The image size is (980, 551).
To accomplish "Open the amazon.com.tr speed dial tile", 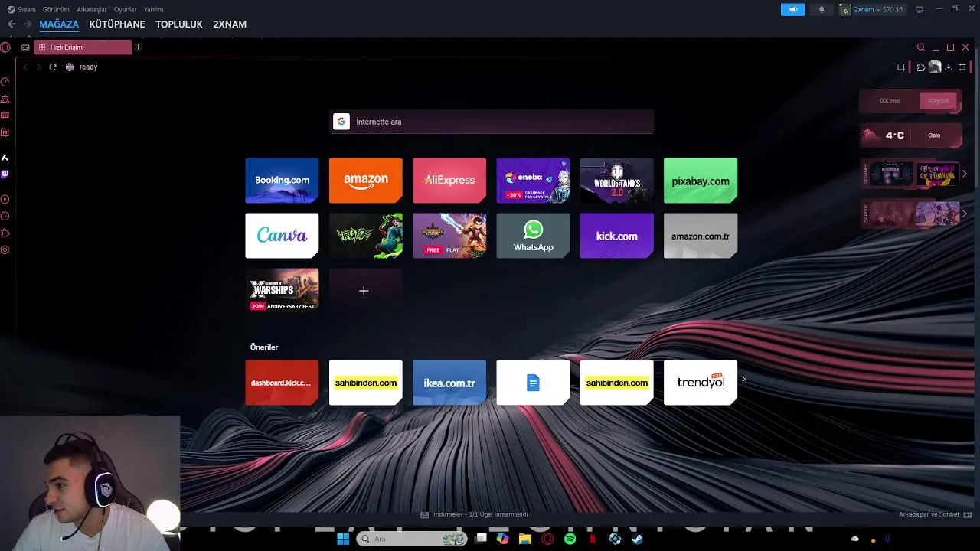I will 701,236.
